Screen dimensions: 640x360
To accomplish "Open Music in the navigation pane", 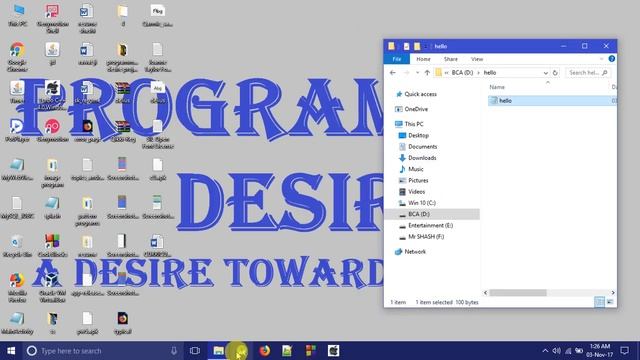I will (x=416, y=169).
